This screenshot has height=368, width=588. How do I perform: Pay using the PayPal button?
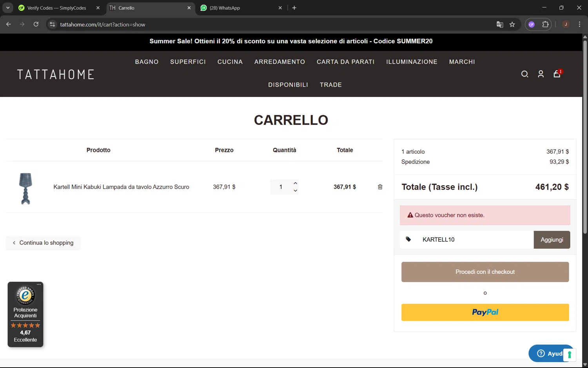coord(485,312)
